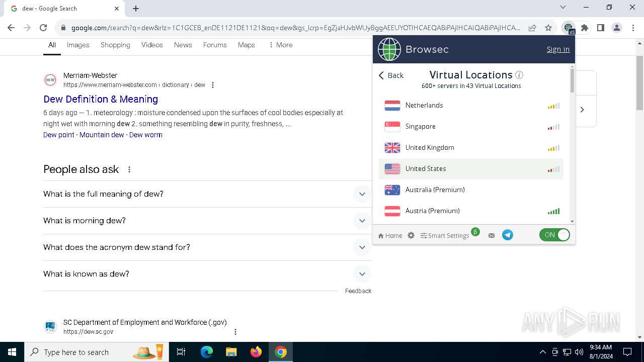Switch to Images search tab
Viewport: 644px width, 362px height.
click(78, 45)
